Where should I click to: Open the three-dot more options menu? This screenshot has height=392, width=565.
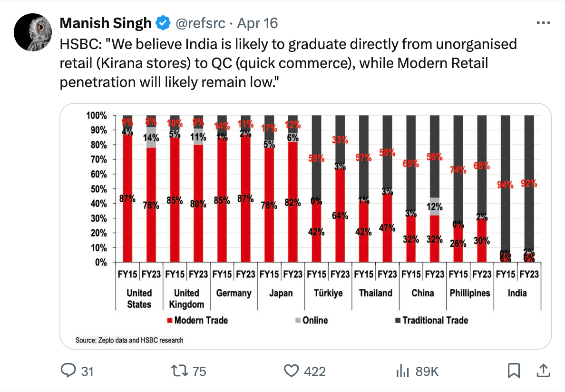click(543, 23)
